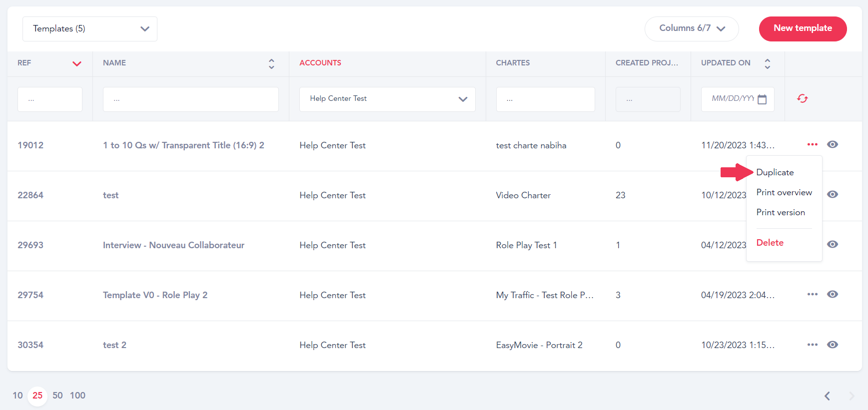Open more options for Template V0 - Role Play 2
Screen dimensions: 868x410
pyautogui.click(x=813, y=294)
